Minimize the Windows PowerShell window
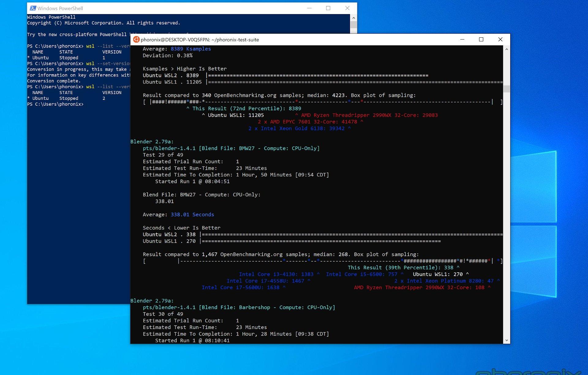 309,8
